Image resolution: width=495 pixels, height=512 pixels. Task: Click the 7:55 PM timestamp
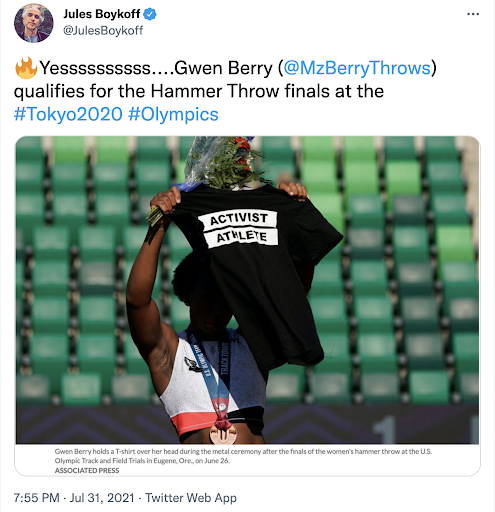pyautogui.click(x=36, y=498)
